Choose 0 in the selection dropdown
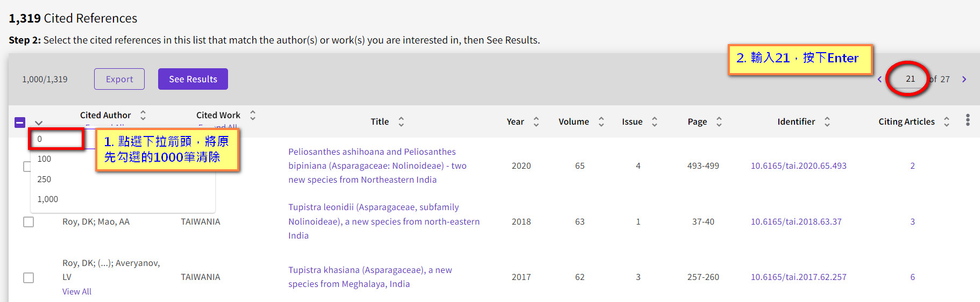This screenshot has width=980, height=302. click(x=57, y=139)
